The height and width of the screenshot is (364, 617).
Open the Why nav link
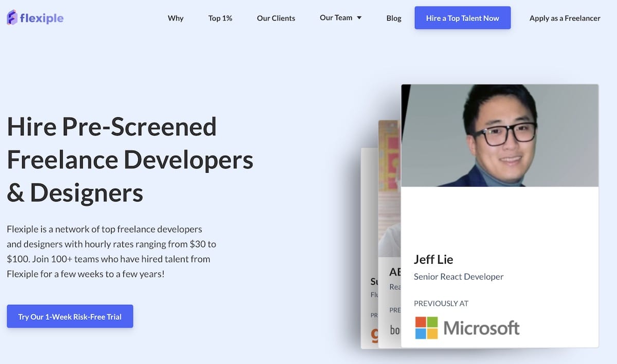(175, 18)
